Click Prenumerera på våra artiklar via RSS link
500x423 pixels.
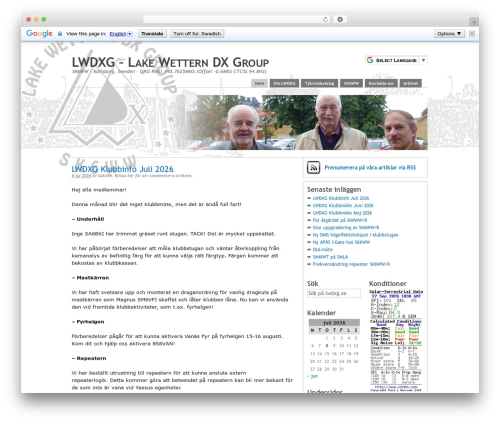click(370, 168)
